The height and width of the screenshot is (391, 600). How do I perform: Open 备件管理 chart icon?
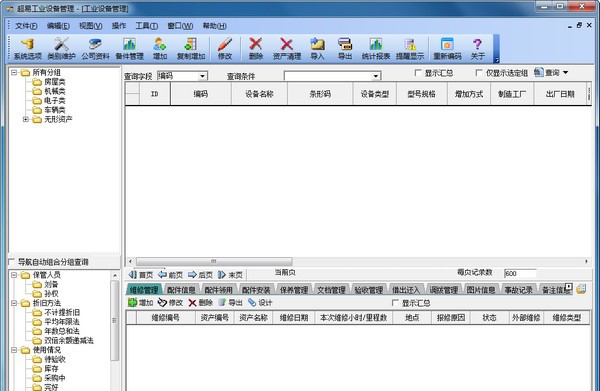129,49
